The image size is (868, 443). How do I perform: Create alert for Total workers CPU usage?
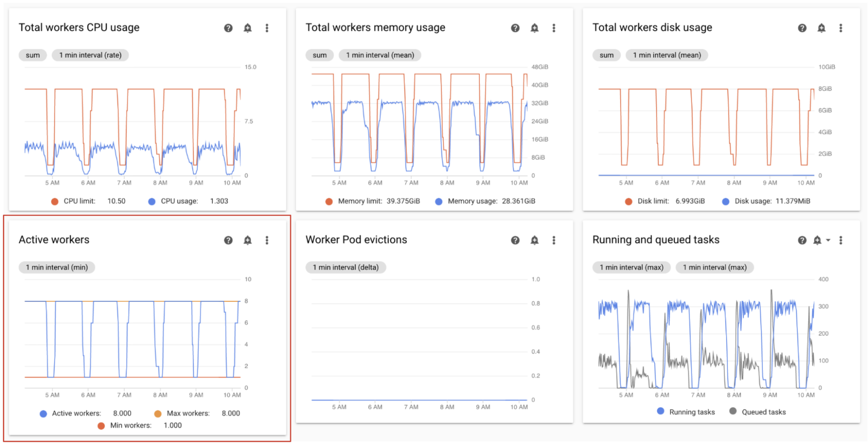248,28
